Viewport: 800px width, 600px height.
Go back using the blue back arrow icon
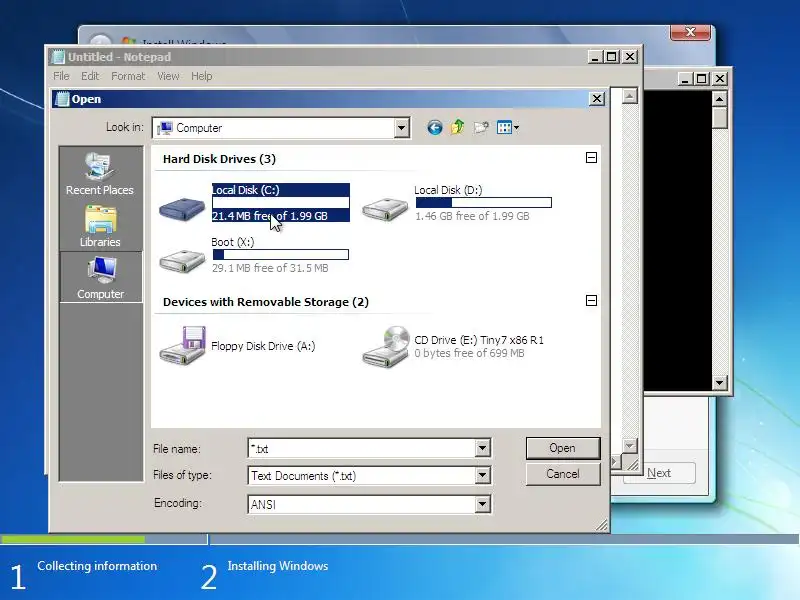[x=435, y=128]
